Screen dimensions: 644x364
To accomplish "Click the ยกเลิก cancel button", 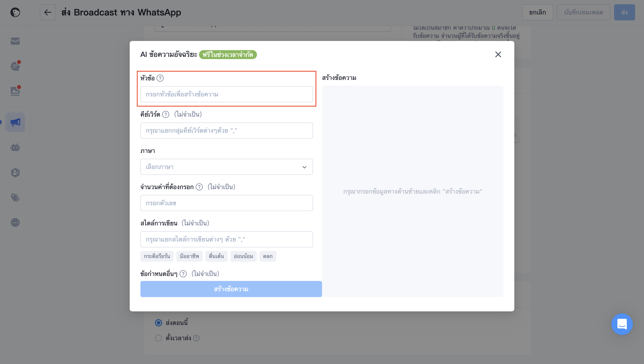I will click(x=538, y=12).
